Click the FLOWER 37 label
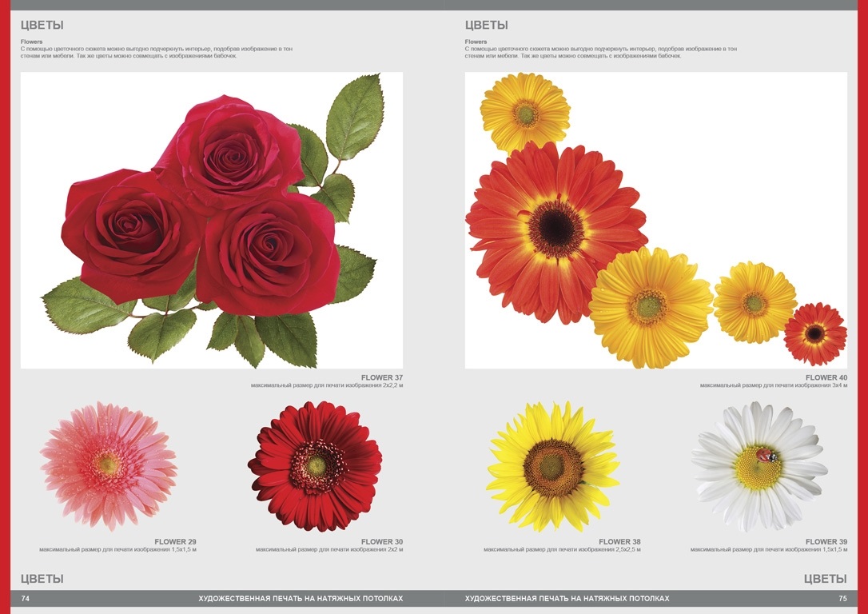Image resolution: width=868 pixels, height=614 pixels. coord(382,377)
